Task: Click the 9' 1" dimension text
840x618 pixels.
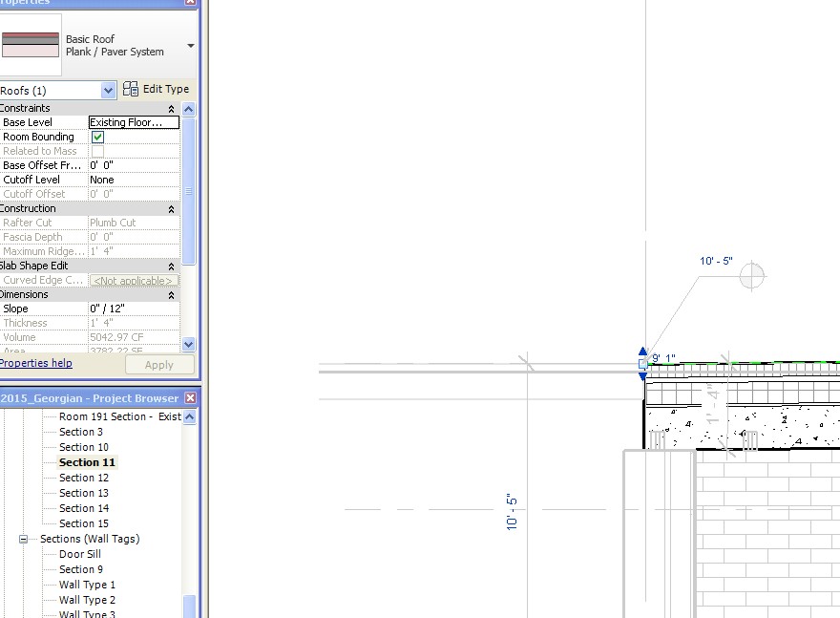Action: pos(663,359)
